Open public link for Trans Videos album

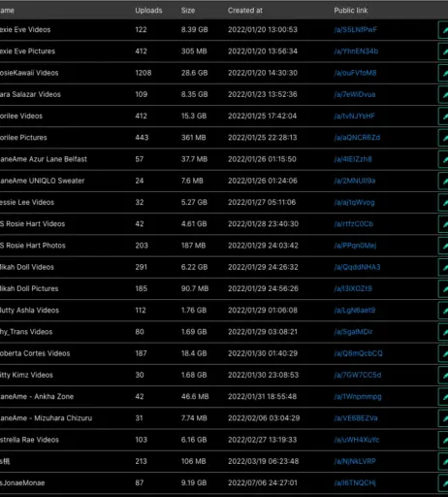[x=353, y=332]
